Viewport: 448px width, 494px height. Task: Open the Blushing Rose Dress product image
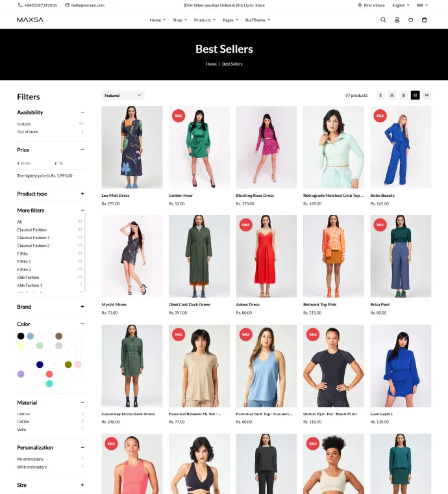point(266,147)
